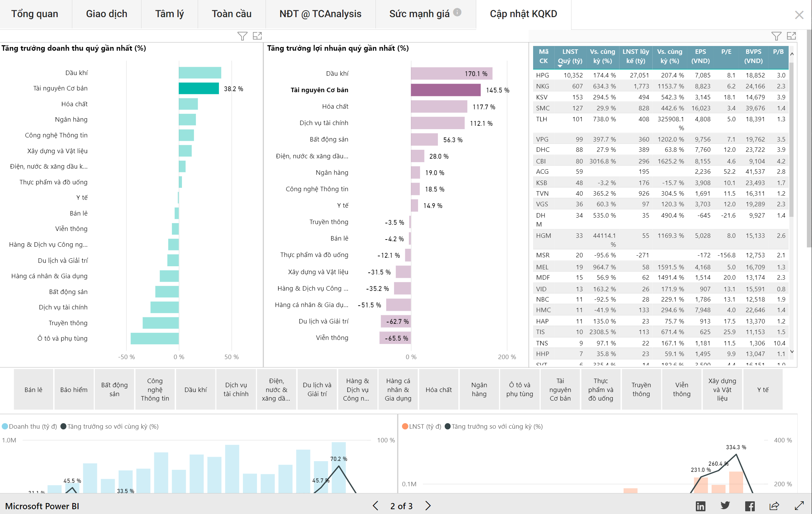Viewport: 812px width, 514px height.
Task: Go to next report page
Action: click(428, 506)
